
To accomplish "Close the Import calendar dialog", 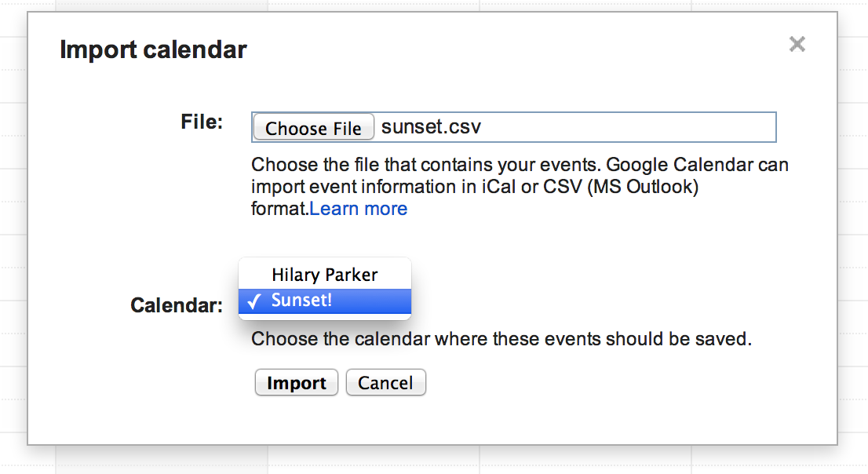I will tap(797, 45).
